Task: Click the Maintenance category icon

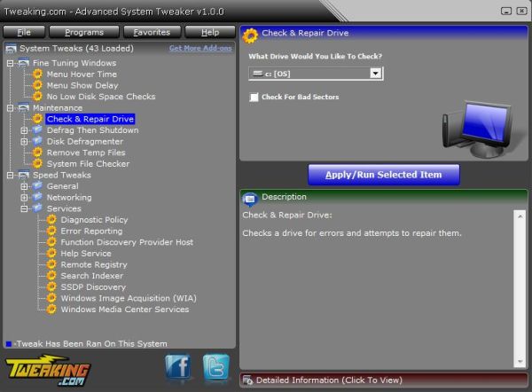Action: 23,107
